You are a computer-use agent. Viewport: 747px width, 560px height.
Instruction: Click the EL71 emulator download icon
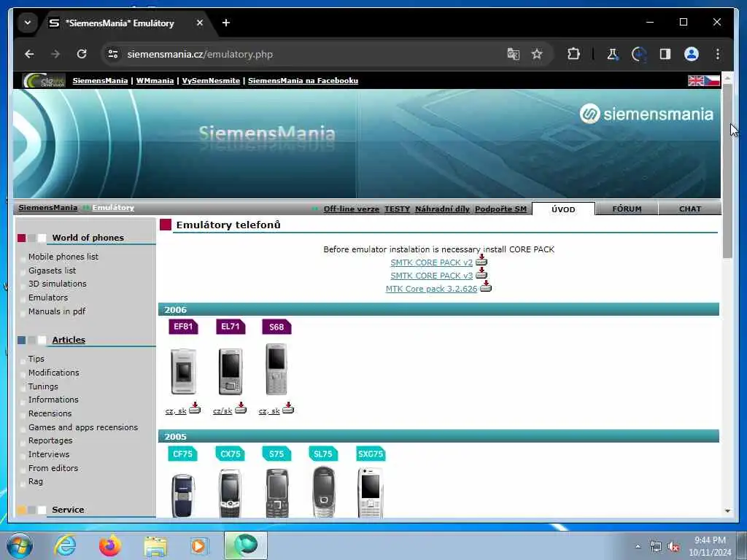pyautogui.click(x=241, y=408)
